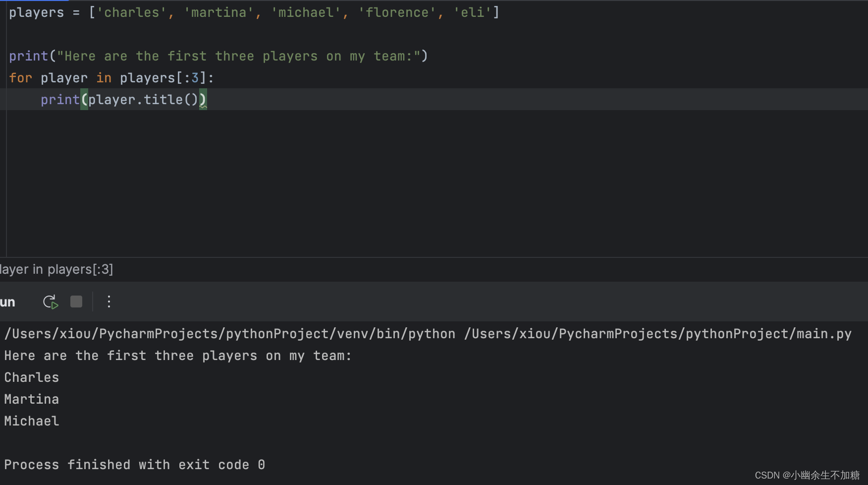
Task: Click the breadcrumb 'layer in players[:3]'
Action: click(x=56, y=269)
